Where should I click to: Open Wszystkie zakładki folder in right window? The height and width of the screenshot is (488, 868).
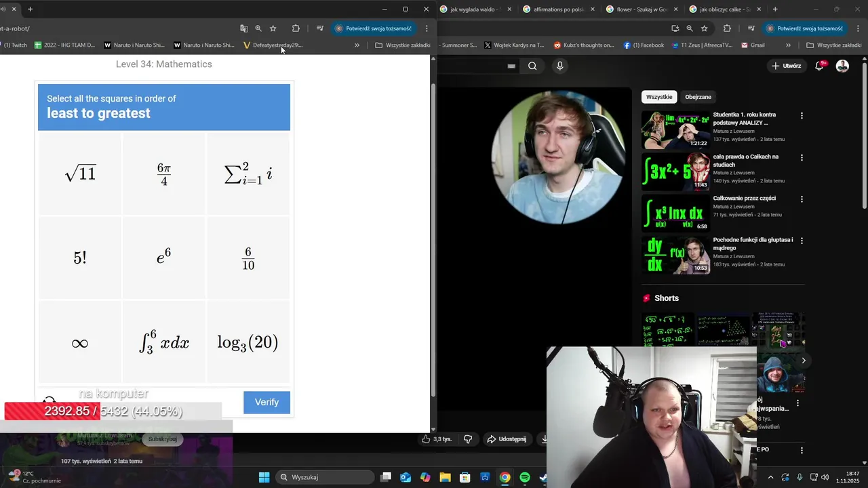pyautogui.click(x=834, y=45)
